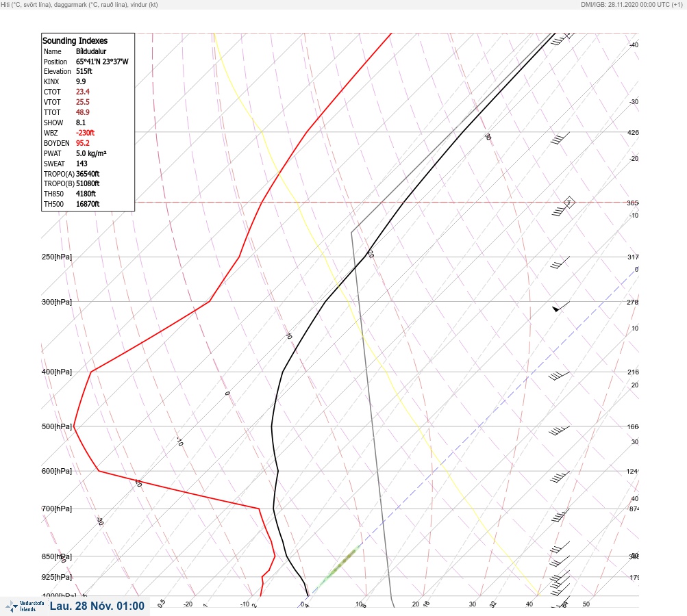Click the TTOT value 48.9
The height and width of the screenshot is (616, 687).
click(83, 112)
